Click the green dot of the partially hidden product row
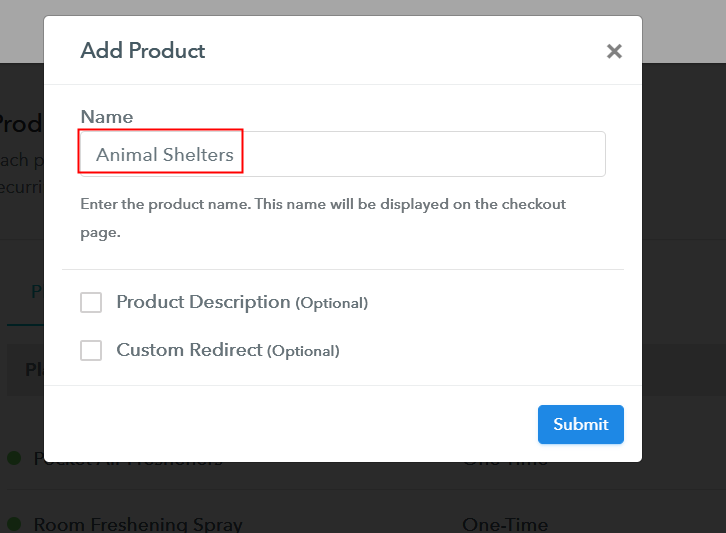This screenshot has width=726, height=533. (14, 458)
